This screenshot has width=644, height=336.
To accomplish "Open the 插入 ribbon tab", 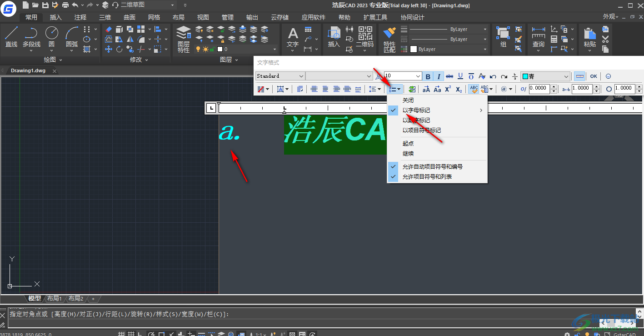I will (x=56, y=17).
